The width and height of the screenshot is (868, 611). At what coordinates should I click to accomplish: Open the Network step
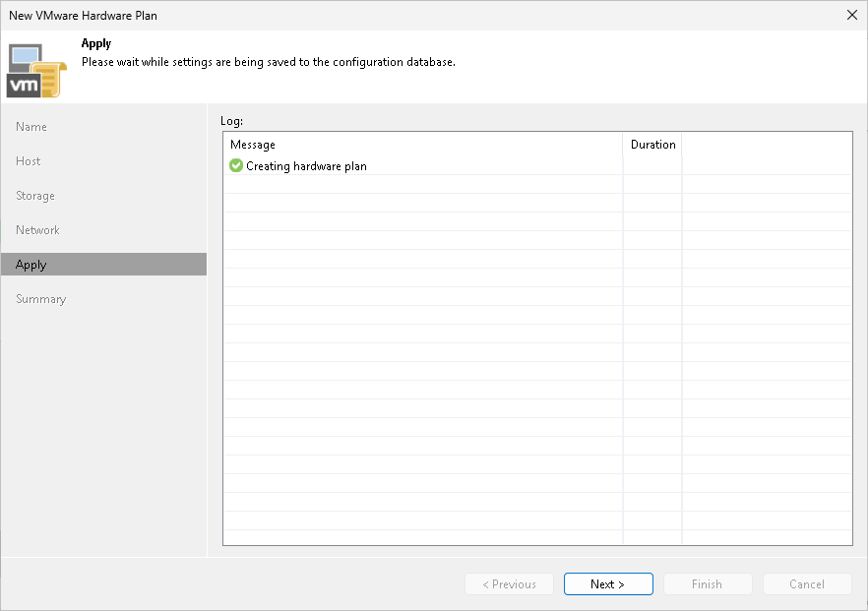(x=37, y=230)
